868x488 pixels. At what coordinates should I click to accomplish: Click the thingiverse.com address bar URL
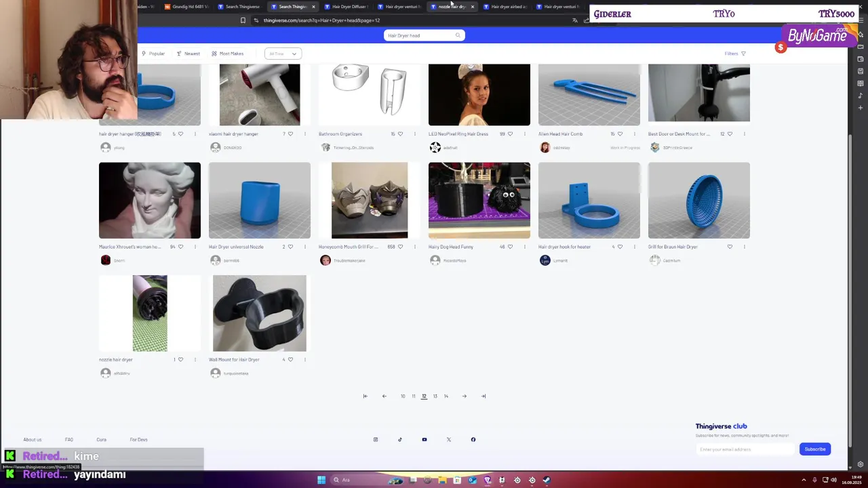point(321,20)
